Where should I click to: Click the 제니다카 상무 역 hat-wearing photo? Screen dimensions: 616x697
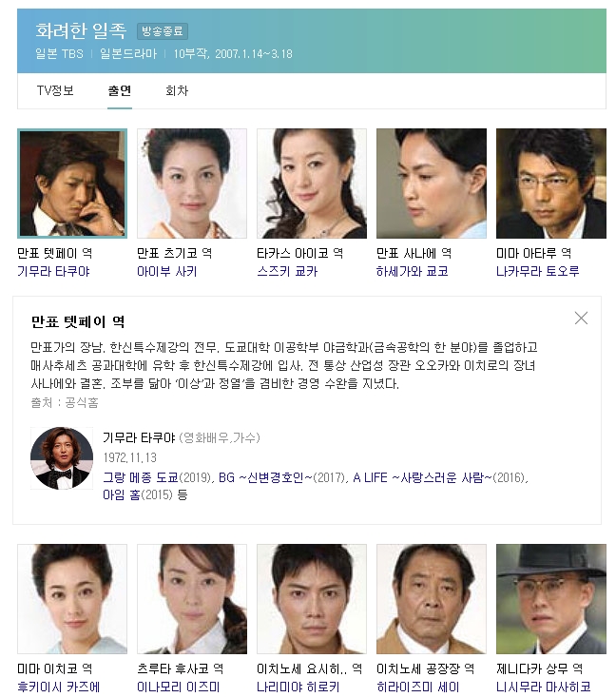pos(551,599)
